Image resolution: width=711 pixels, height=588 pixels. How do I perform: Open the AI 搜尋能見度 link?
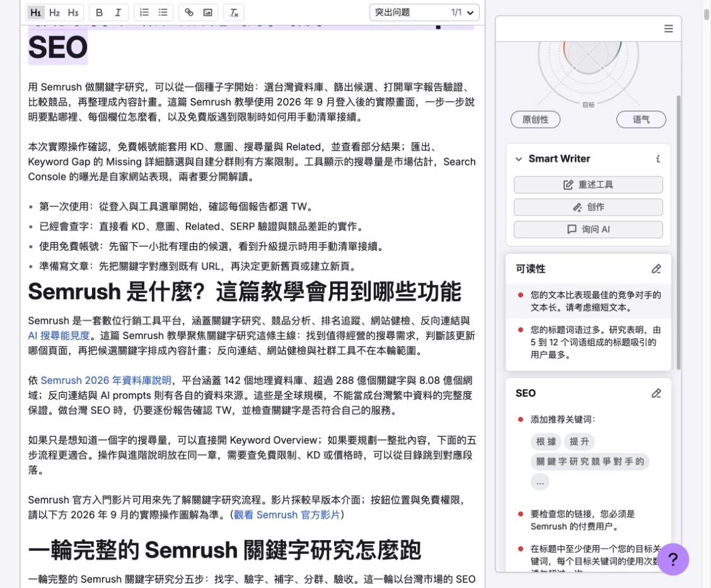59,336
